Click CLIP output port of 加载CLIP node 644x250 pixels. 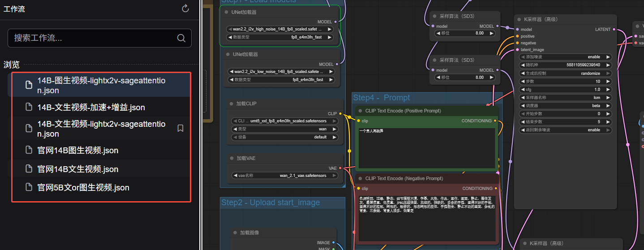(x=341, y=114)
